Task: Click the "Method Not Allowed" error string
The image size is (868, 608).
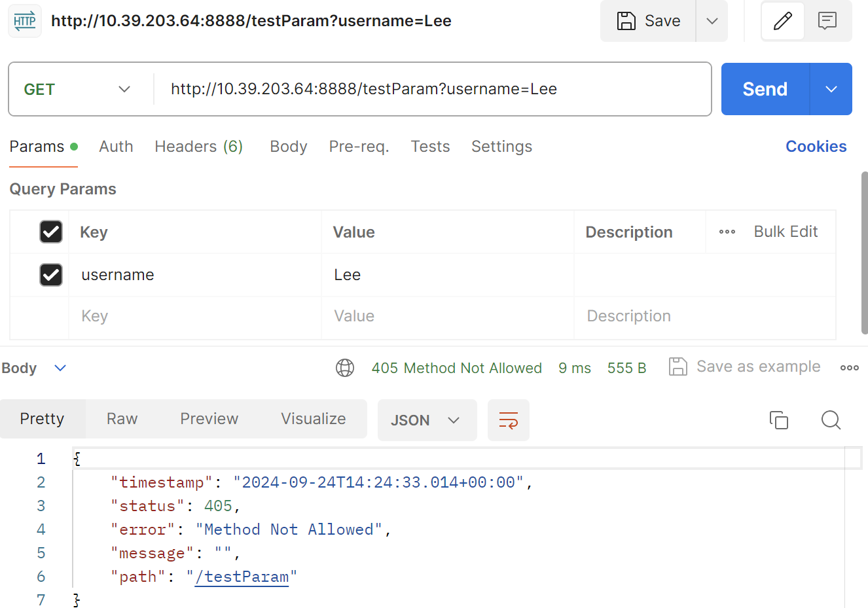Action: click(x=289, y=529)
